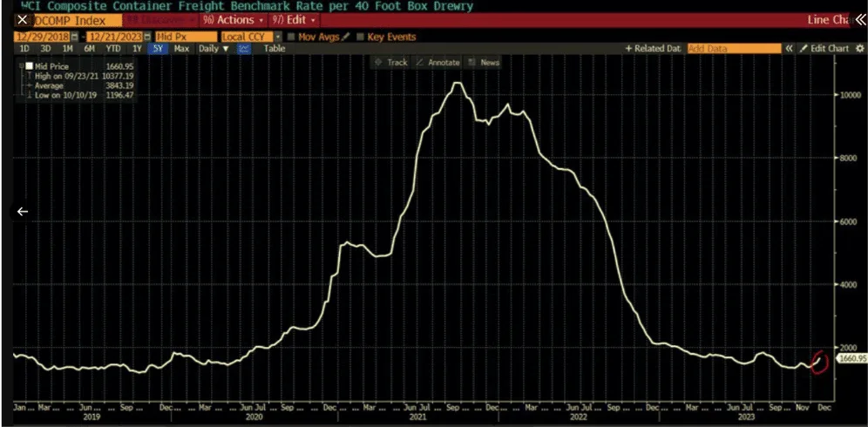Viewport: 868px width, 427px height.
Task: Select the 1Y time range
Action: click(x=139, y=49)
